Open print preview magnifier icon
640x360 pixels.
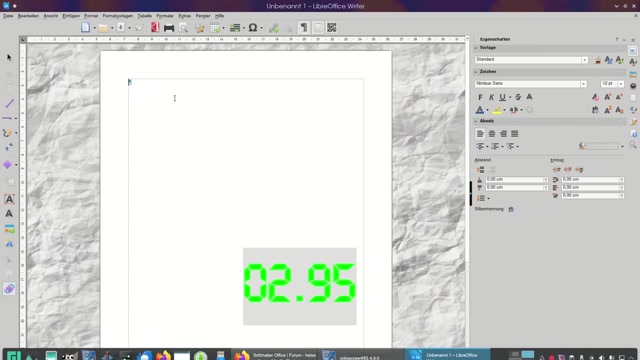(183, 28)
